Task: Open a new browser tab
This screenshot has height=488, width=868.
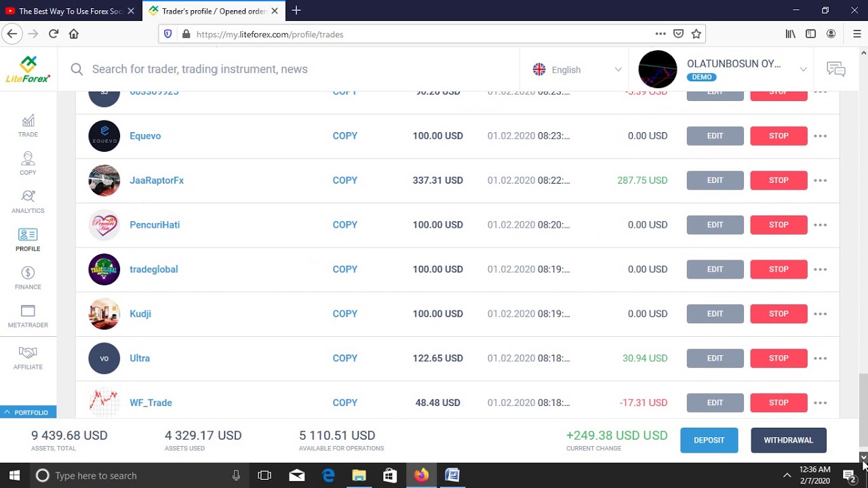Action: click(296, 11)
